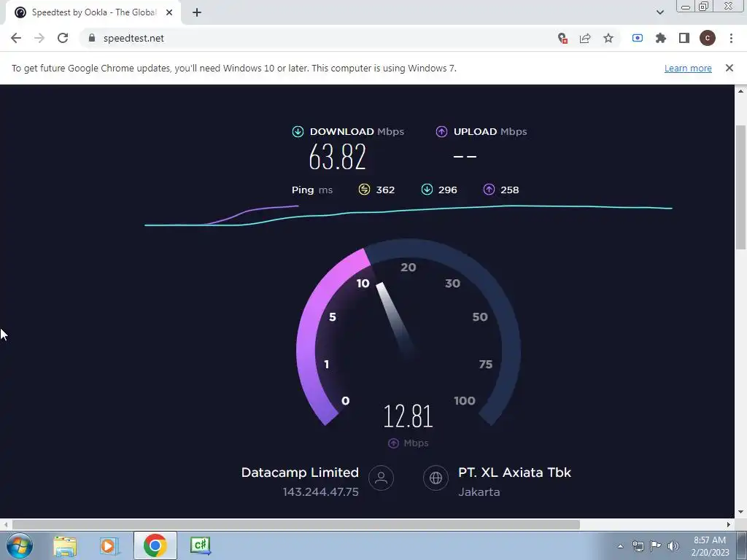Click the browser Back arrow
The image size is (747, 560).
tap(16, 38)
